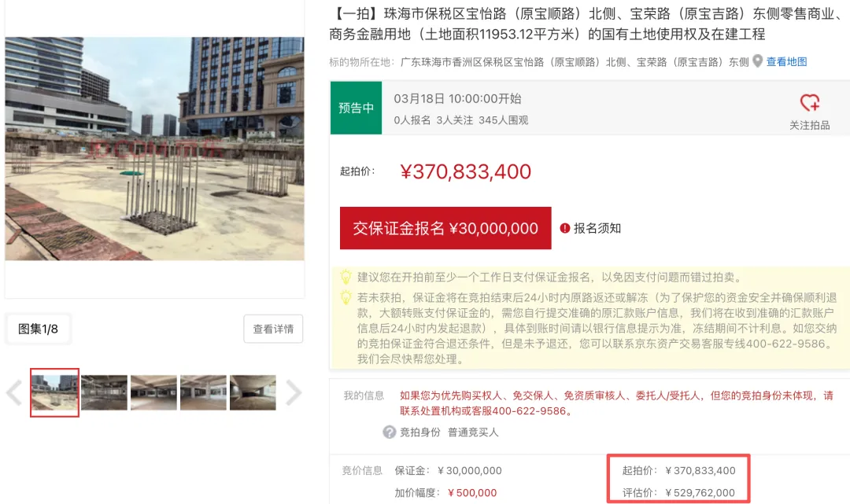Select the fourth gallery thumbnail

[x=203, y=392]
